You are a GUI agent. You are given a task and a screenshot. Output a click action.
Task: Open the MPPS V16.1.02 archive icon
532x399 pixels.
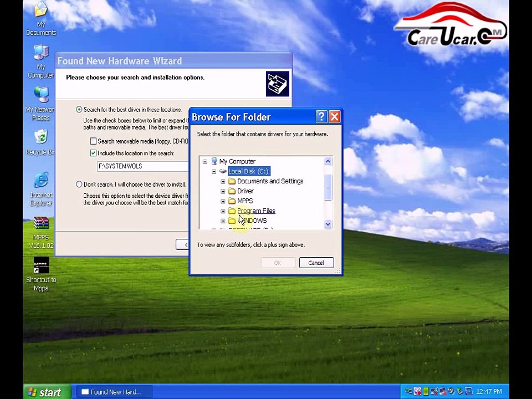41,233
